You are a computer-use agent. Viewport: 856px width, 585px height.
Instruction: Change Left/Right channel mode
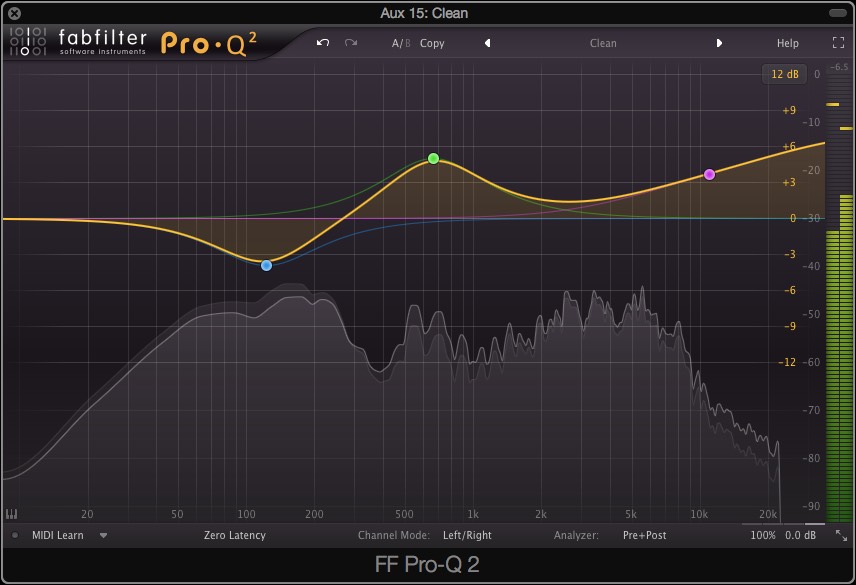tap(467, 535)
